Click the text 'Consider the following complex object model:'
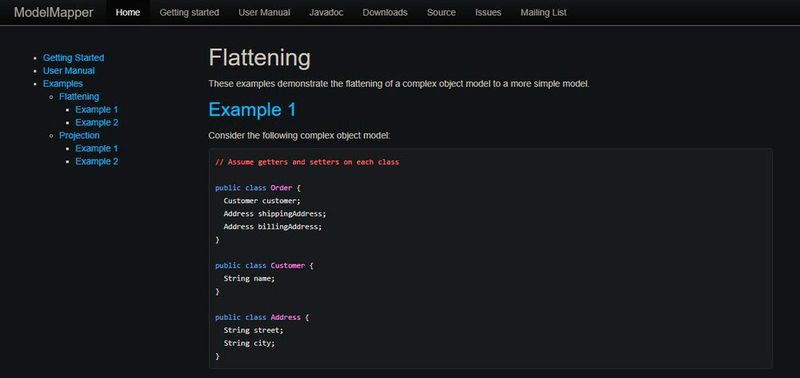This screenshot has width=800, height=378. tap(299, 136)
